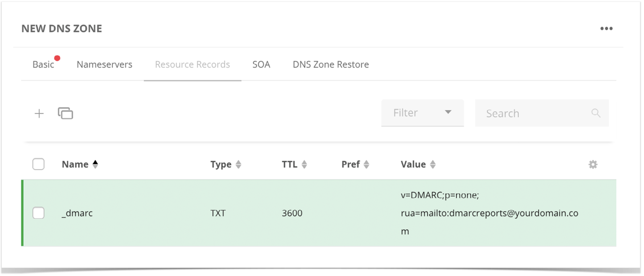Open table column settings gear

[593, 164]
